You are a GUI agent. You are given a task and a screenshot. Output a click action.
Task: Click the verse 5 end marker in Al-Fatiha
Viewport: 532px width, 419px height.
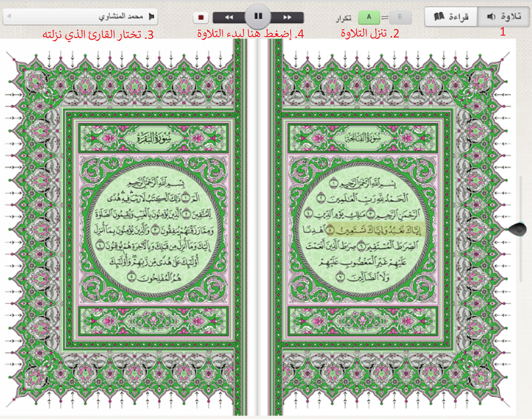click(x=330, y=230)
